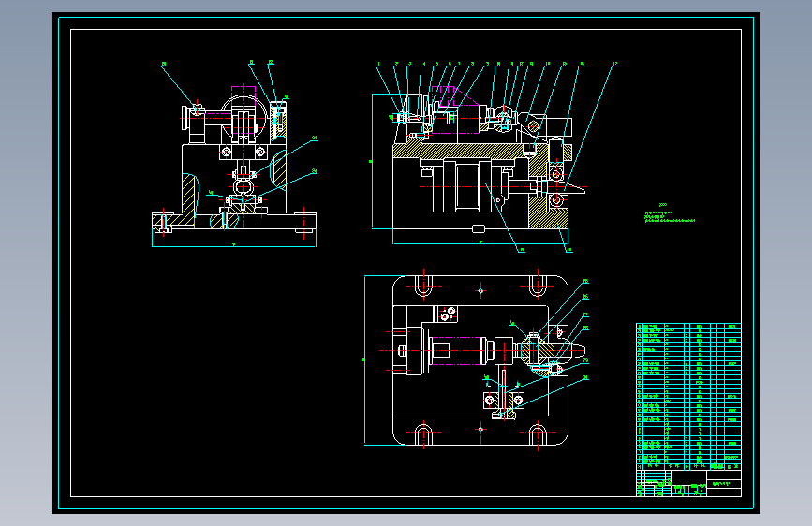Click the magenta dashed workpiece outline in plan view
The height and width of the screenshot is (526, 812).
click(x=456, y=350)
